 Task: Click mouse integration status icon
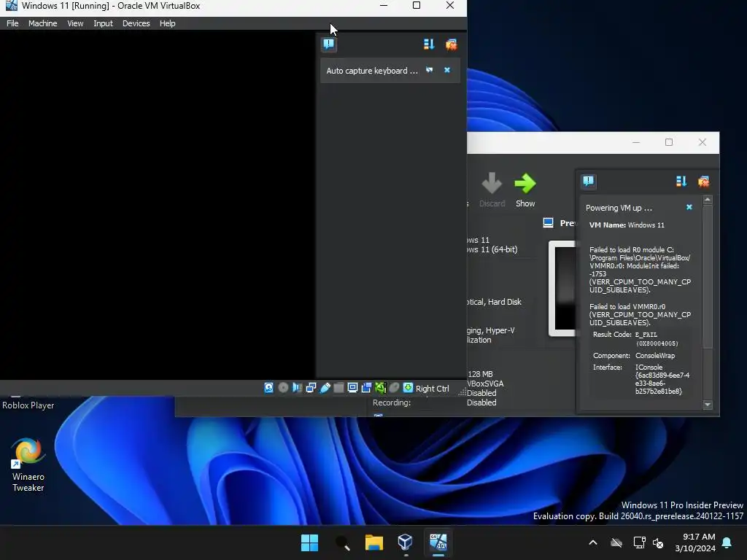pos(394,388)
